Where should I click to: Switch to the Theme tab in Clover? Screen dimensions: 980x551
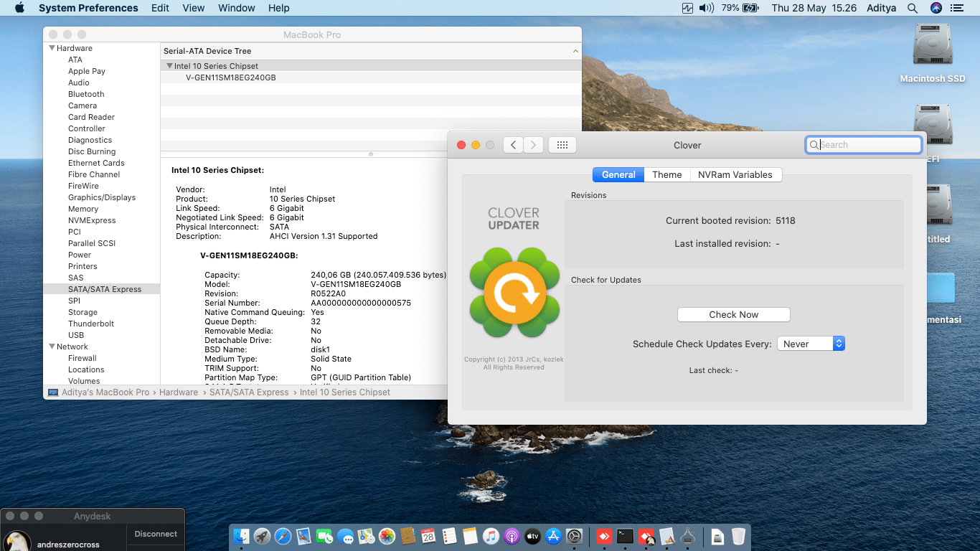click(667, 174)
